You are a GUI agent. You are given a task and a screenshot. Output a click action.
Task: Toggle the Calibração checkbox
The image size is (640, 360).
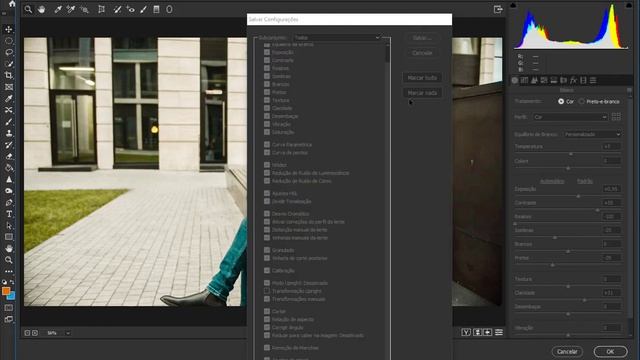267,271
